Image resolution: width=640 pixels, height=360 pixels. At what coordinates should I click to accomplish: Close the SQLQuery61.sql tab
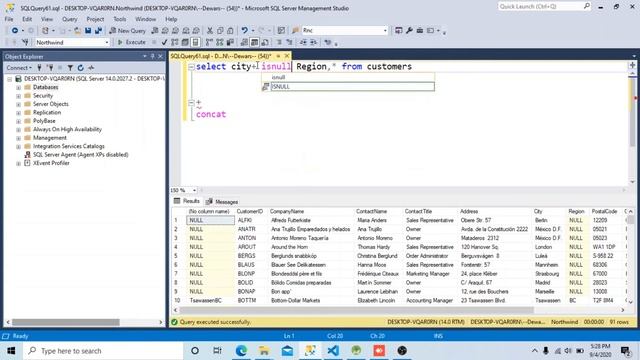pyautogui.click(x=287, y=56)
